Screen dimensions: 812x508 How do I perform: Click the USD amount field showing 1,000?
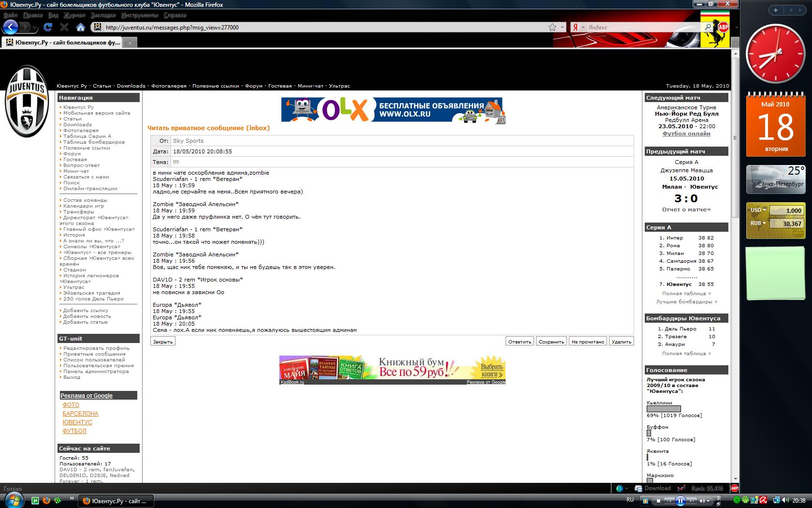coord(786,210)
